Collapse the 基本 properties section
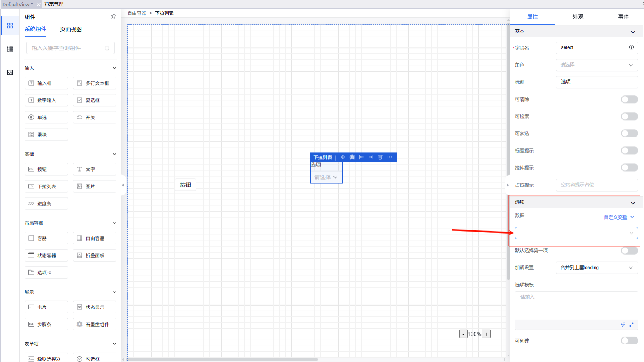The width and height of the screenshot is (644, 362). 633,32
